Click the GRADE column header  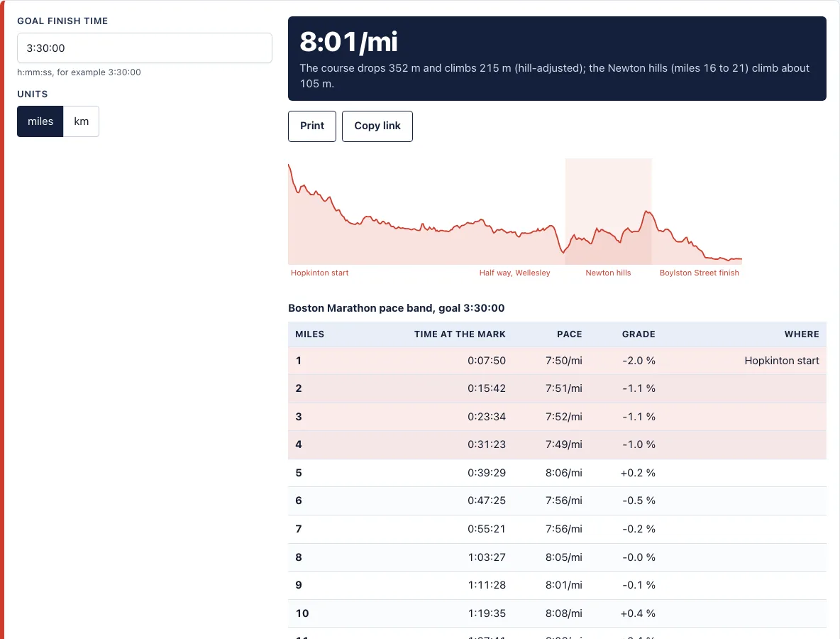point(639,334)
